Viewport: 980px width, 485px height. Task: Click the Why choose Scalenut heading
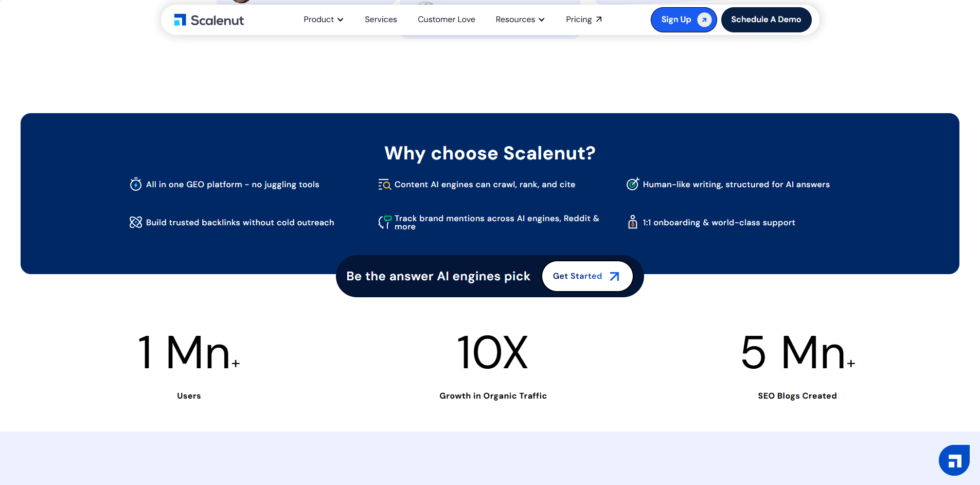pos(490,153)
